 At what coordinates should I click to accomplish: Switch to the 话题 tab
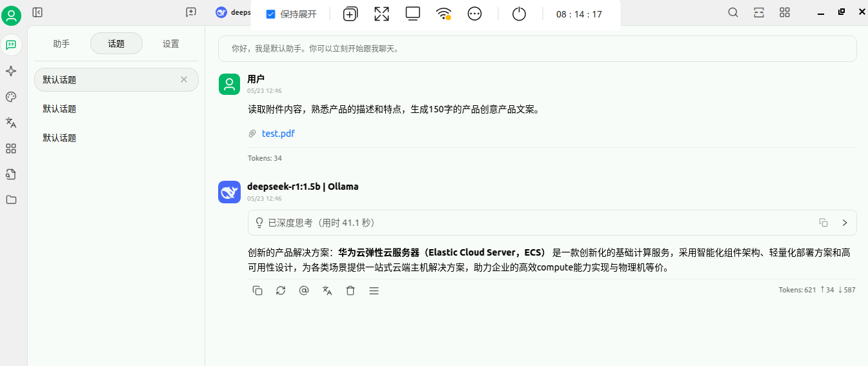(116, 44)
